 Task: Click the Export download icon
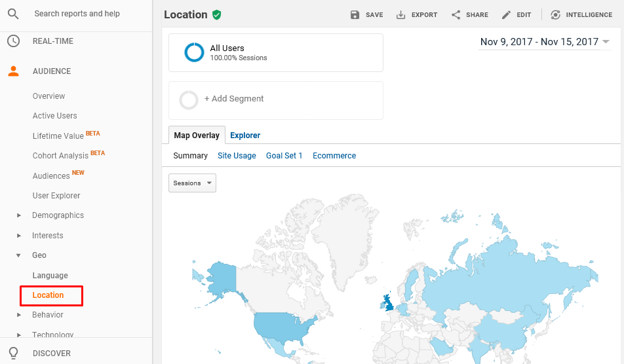coord(401,15)
